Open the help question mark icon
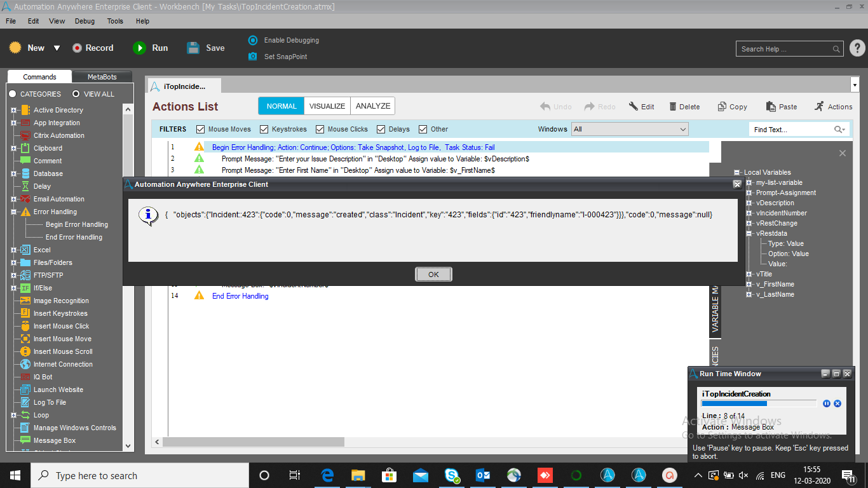 (x=857, y=48)
